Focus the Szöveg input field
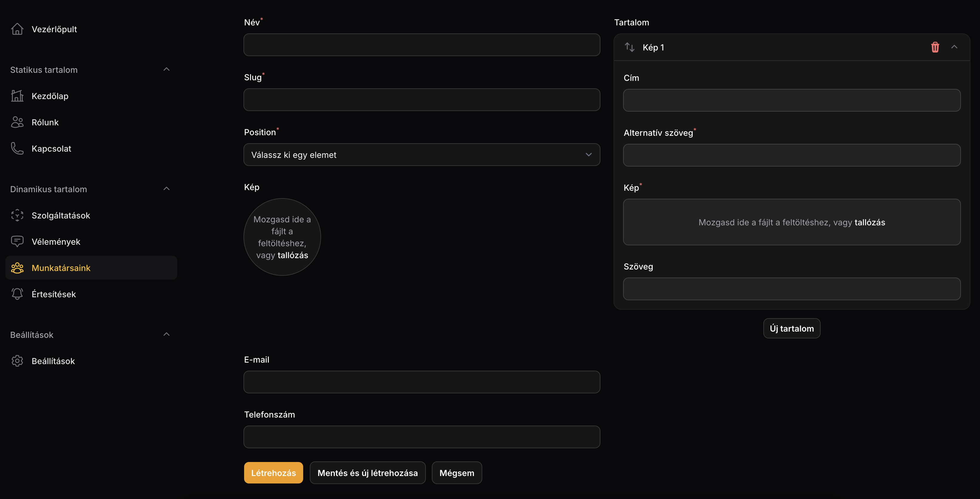 (x=792, y=289)
